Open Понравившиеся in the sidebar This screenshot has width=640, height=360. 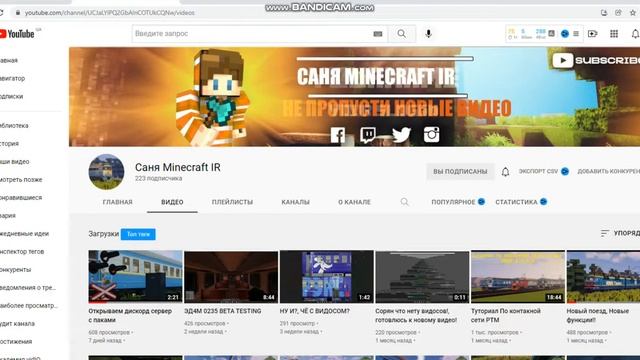pyautogui.click(x=21, y=198)
